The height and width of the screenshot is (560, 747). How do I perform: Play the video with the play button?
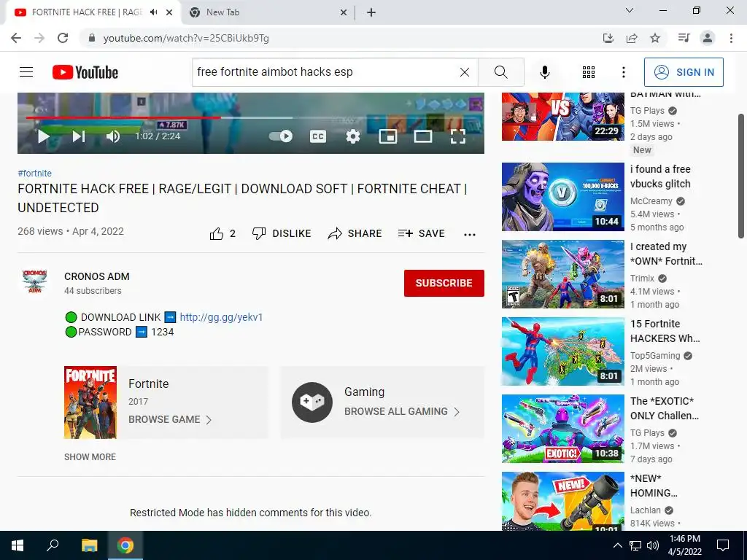coord(44,136)
